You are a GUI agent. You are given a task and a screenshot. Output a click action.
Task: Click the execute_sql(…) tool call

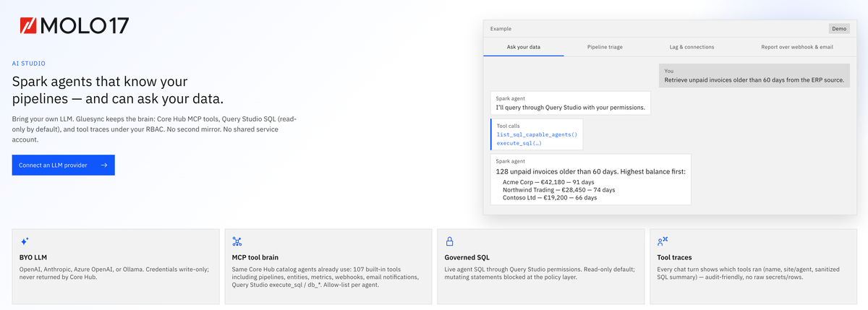point(519,143)
